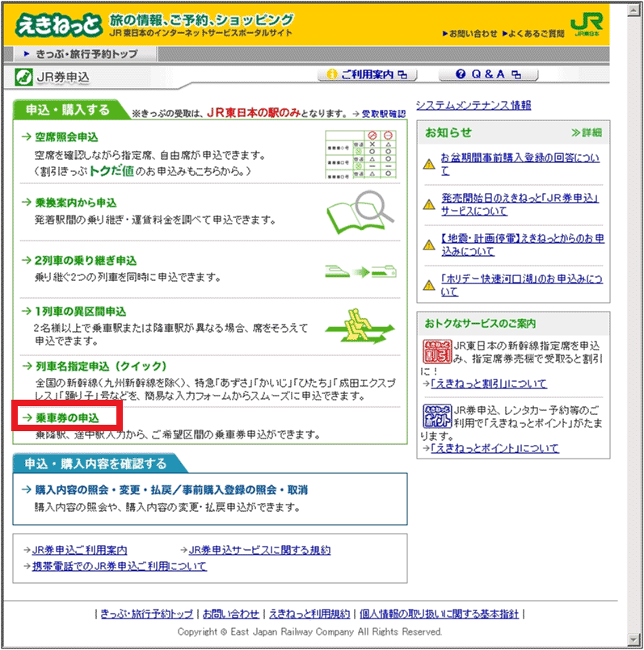Open お知らせ 詳細 link

[587, 132]
